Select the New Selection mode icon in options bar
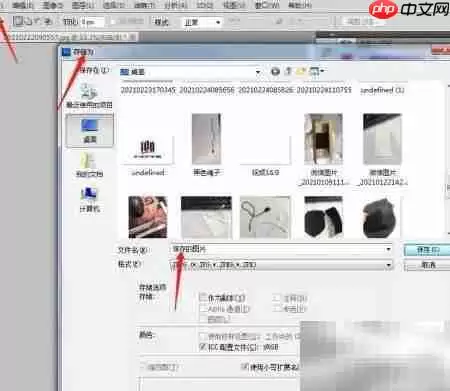Screen dimensions: 450x391 point(18,21)
